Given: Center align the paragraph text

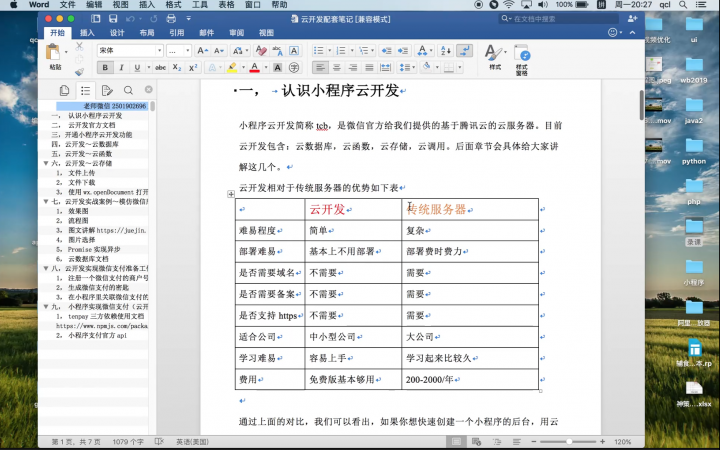Looking at the screenshot, I should 337,68.
